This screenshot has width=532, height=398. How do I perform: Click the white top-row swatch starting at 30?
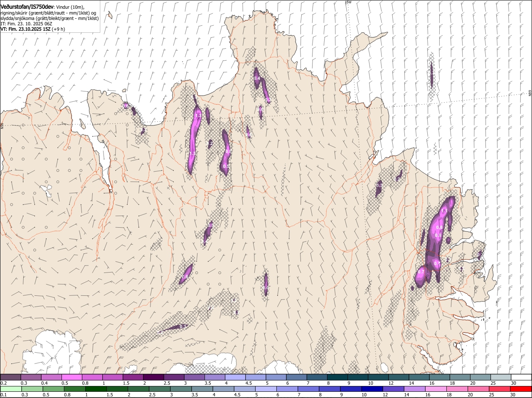coord(521,377)
